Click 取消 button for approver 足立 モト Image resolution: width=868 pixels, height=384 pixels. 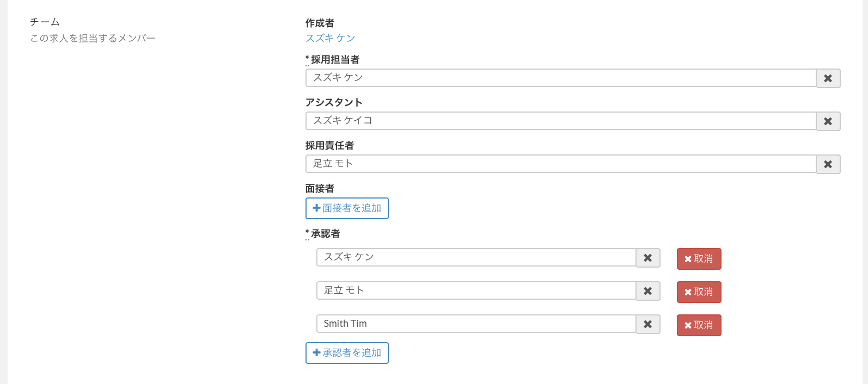tap(699, 292)
